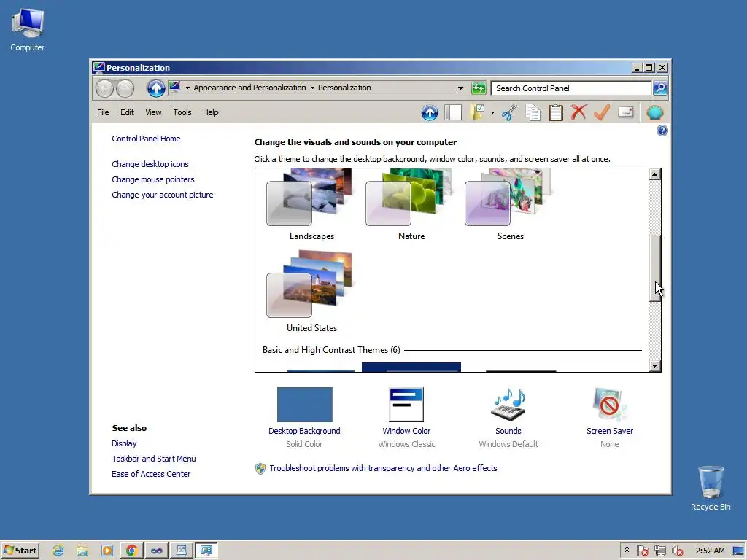Refresh the Control Panel view
Image resolution: width=747 pixels, height=560 pixels.
click(x=479, y=88)
